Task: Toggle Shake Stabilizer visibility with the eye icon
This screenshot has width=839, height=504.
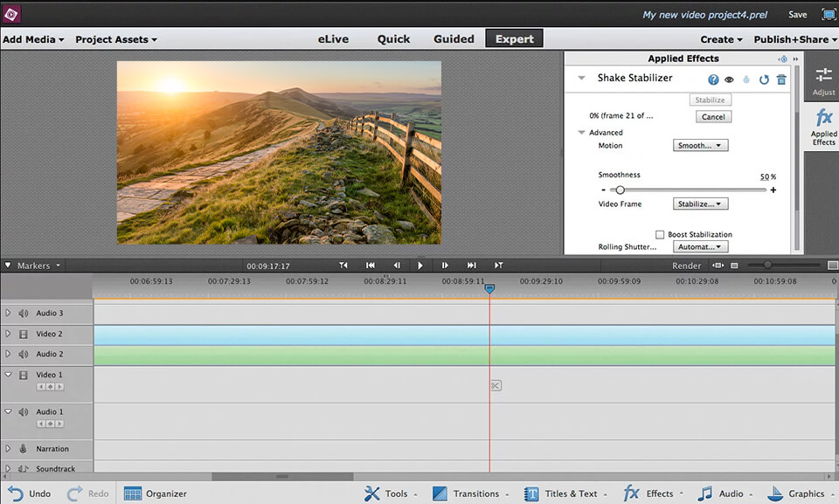Action: [729, 79]
